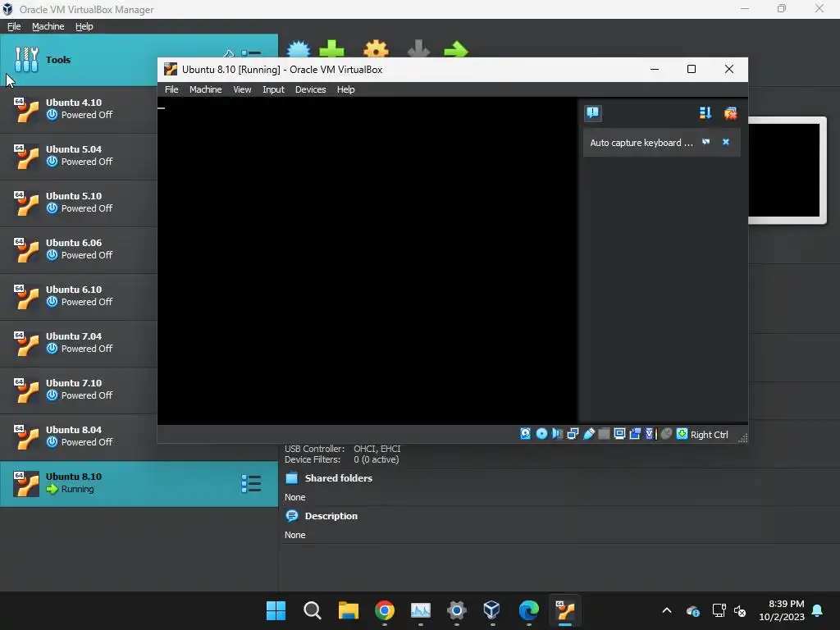
Task: Click the green plus Add machine icon
Action: [x=332, y=49]
